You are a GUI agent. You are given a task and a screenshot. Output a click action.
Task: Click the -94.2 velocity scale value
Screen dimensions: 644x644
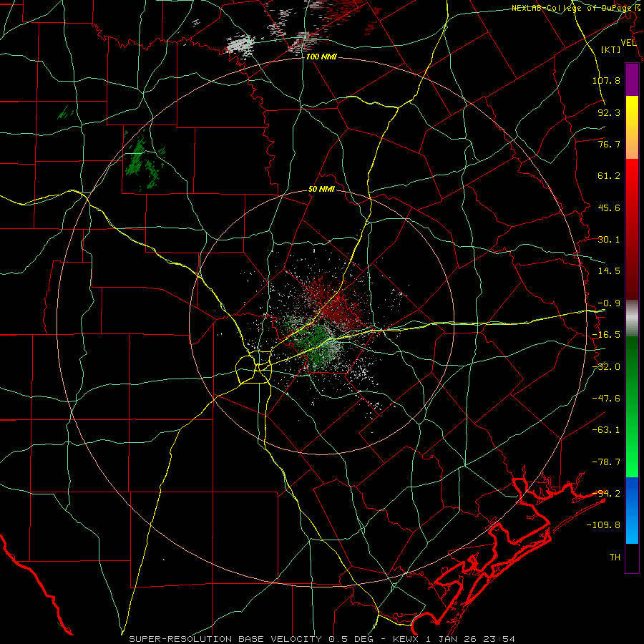point(606,494)
